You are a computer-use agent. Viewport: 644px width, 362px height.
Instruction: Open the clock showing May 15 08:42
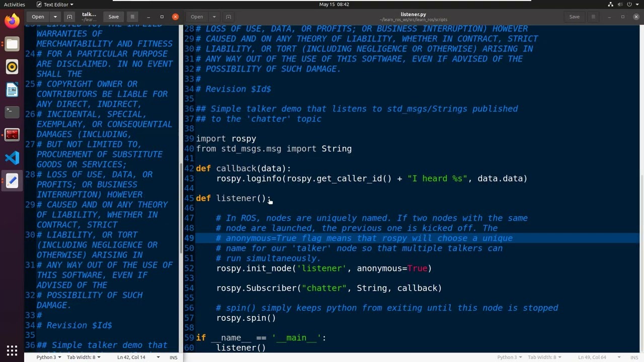tap(334, 5)
